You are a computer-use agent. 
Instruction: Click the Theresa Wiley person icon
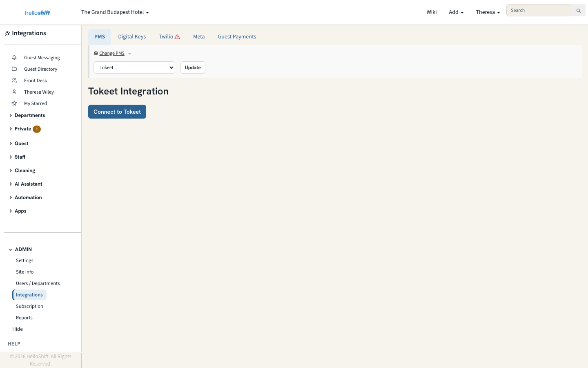coord(14,92)
